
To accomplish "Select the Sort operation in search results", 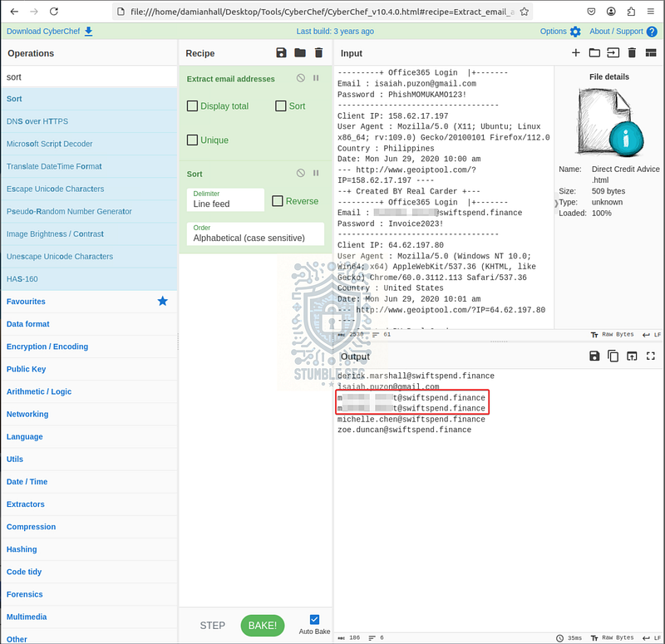I will [89, 99].
